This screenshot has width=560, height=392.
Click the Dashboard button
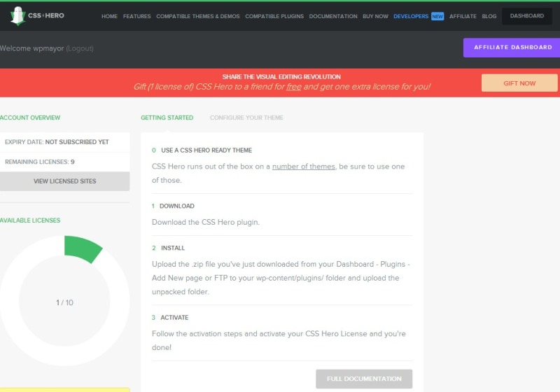pyautogui.click(x=527, y=15)
